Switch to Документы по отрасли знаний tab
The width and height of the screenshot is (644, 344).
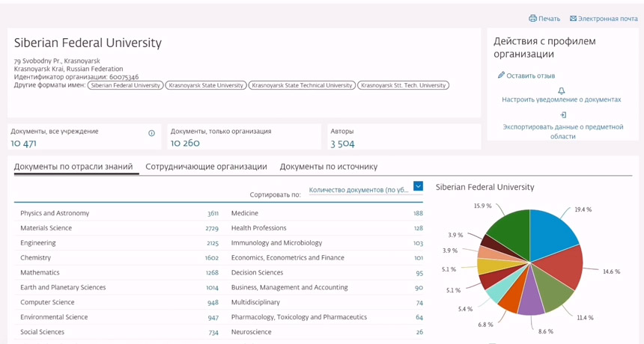point(73,167)
